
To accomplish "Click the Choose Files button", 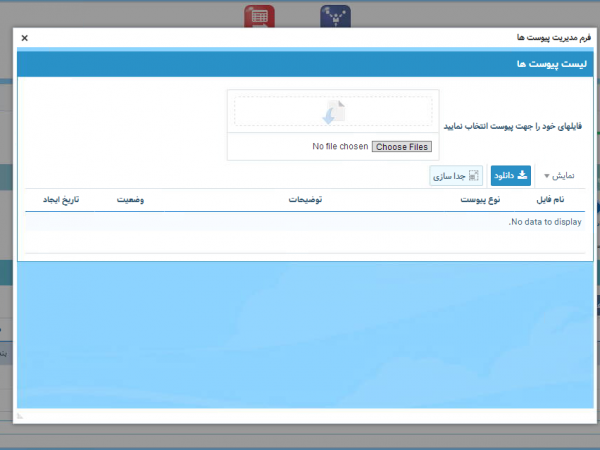I will 402,147.
